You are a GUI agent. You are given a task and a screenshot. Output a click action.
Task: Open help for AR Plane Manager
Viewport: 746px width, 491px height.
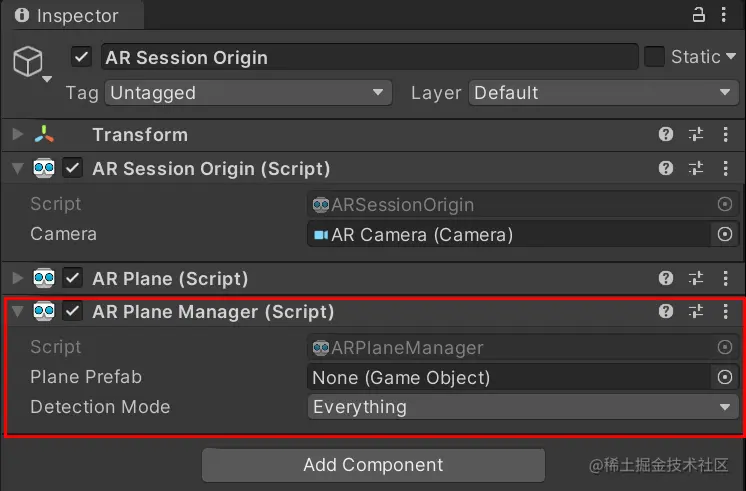[666, 311]
